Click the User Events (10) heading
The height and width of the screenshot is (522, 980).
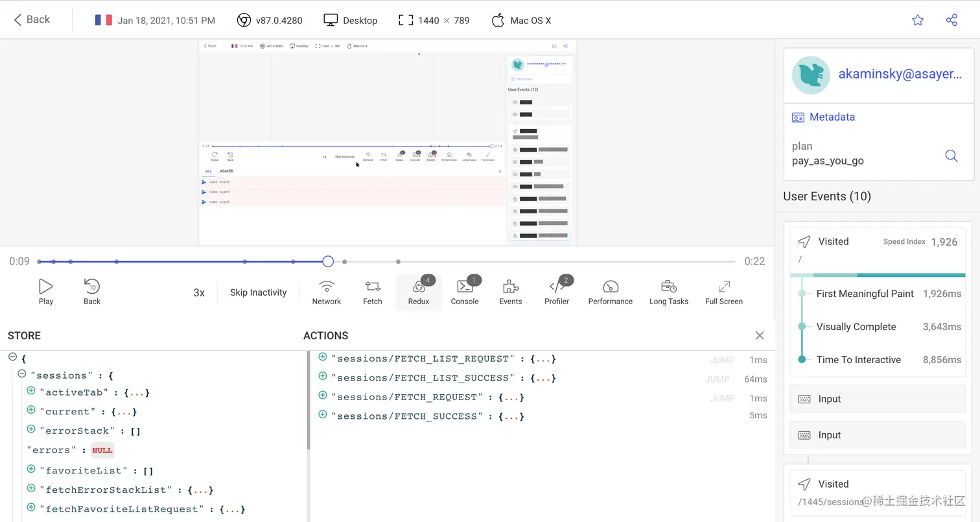pyautogui.click(x=827, y=196)
